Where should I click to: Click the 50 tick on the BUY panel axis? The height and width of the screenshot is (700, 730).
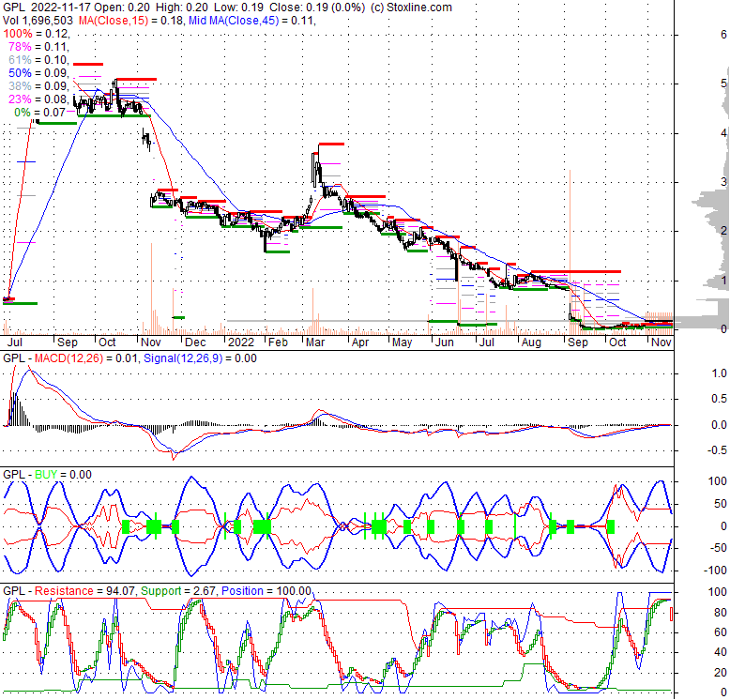(721, 504)
